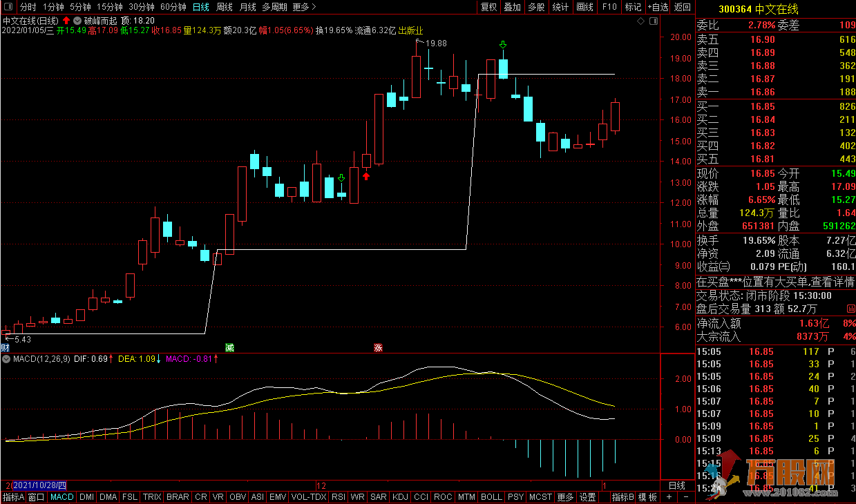The width and height of the screenshot is (856, 504).
Task: Select the 30分钟 period
Action: pyautogui.click(x=142, y=7)
